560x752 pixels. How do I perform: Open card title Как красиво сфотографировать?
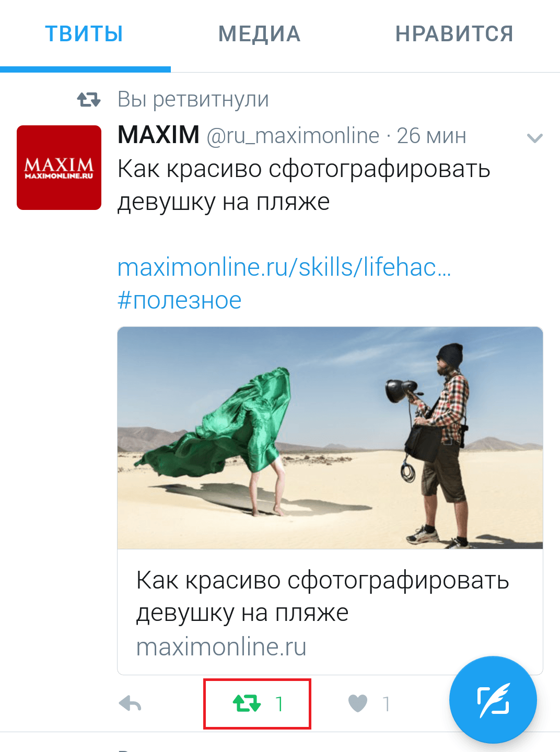coord(323,580)
